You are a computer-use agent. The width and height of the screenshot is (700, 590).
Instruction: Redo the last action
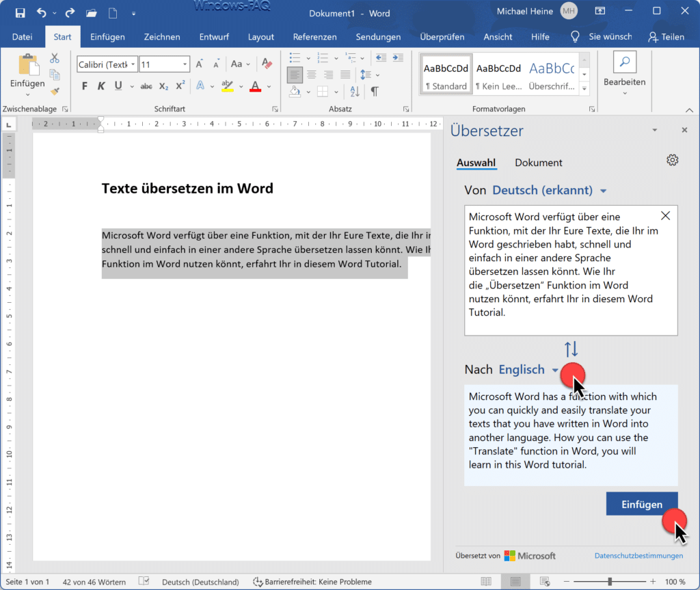70,13
